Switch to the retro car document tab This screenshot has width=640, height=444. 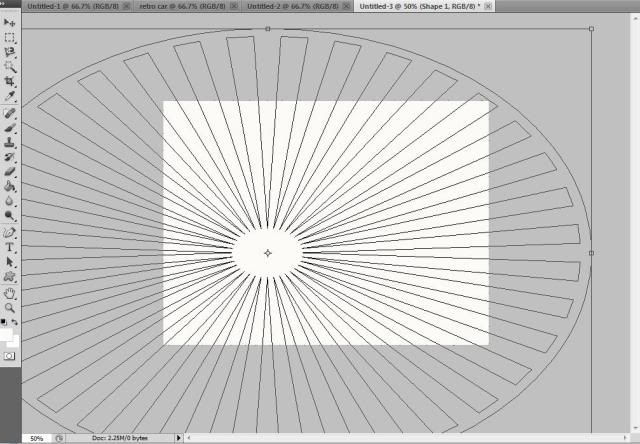click(x=182, y=6)
